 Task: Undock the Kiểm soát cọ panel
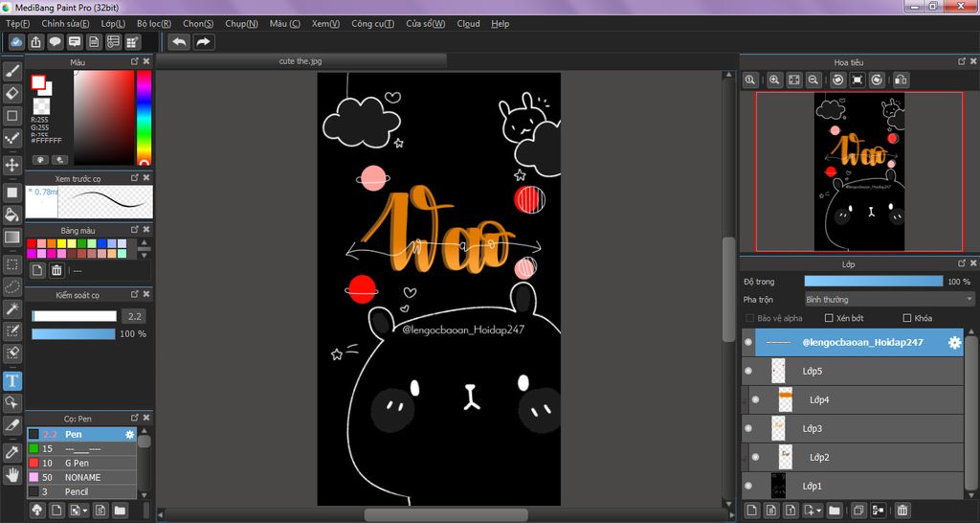(134, 295)
